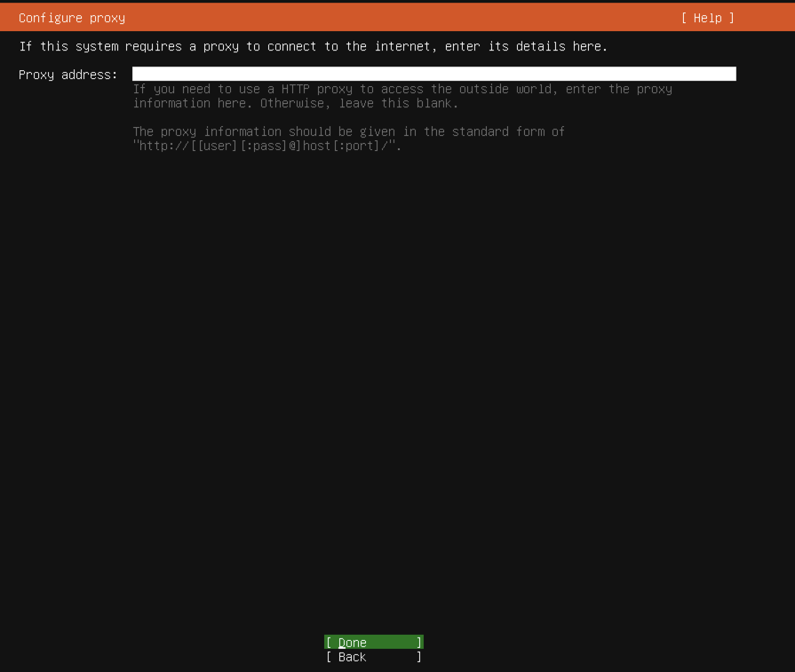Go Back to previous screen

tap(374, 657)
